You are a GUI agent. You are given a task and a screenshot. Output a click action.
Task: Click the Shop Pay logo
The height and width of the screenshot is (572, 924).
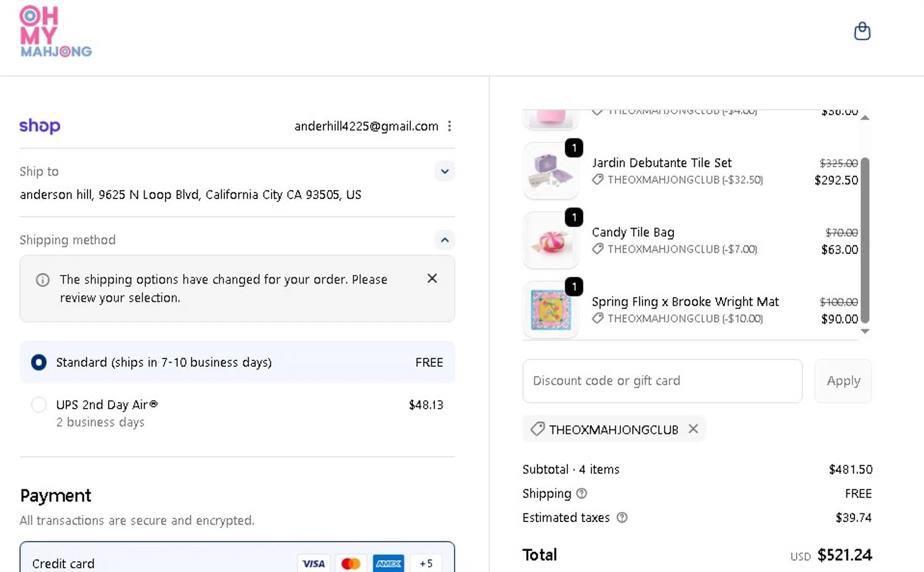40,126
